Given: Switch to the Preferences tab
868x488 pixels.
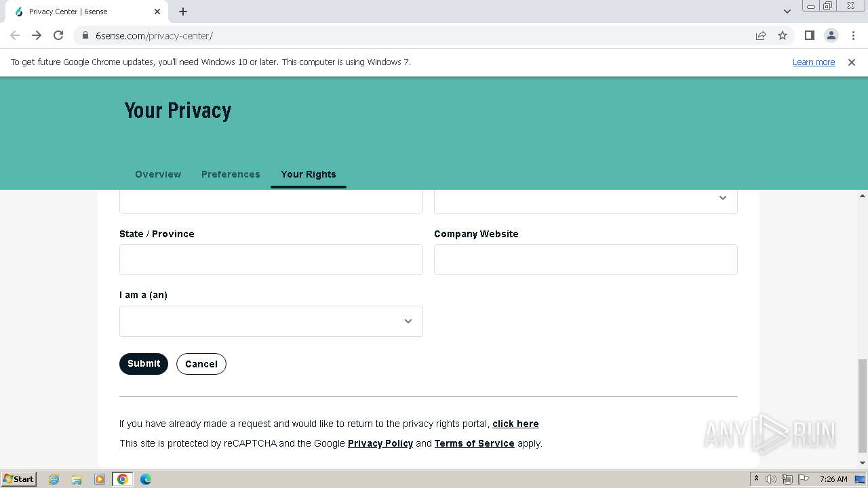Looking at the screenshot, I should tap(231, 174).
